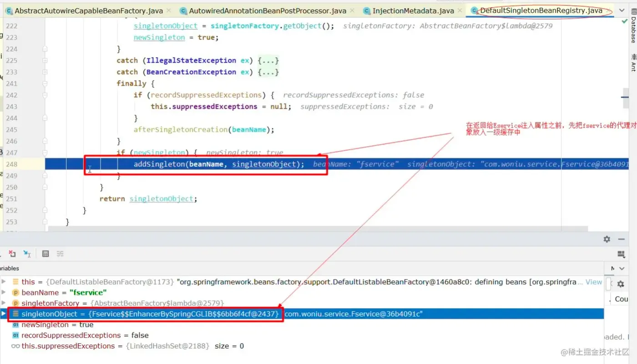Hide the debug tool window with minus icon

(622, 239)
